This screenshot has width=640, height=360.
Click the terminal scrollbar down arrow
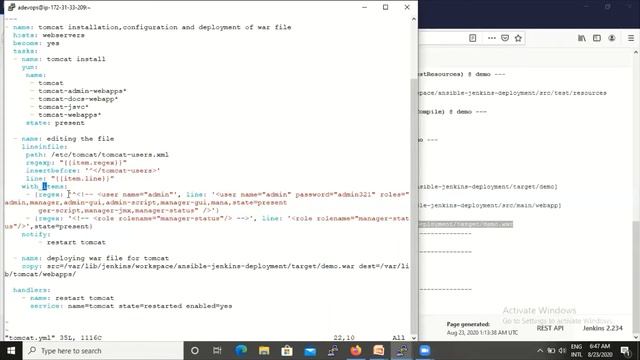coord(413,338)
